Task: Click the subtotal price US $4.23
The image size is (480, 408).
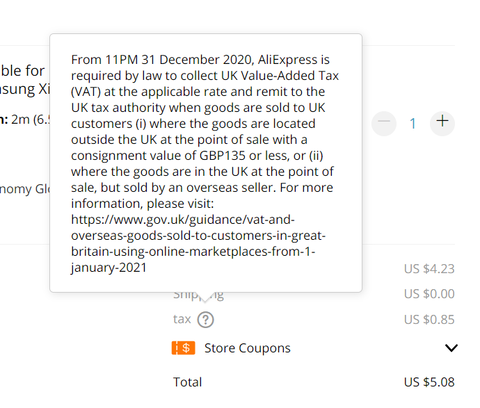Action: [x=429, y=269]
